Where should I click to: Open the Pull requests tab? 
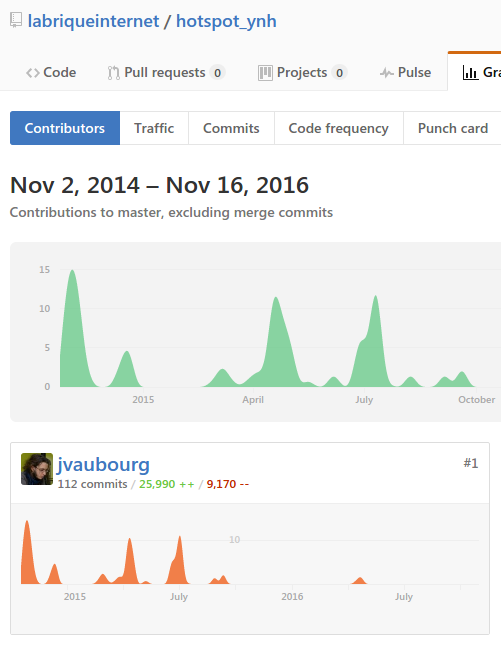pos(166,72)
